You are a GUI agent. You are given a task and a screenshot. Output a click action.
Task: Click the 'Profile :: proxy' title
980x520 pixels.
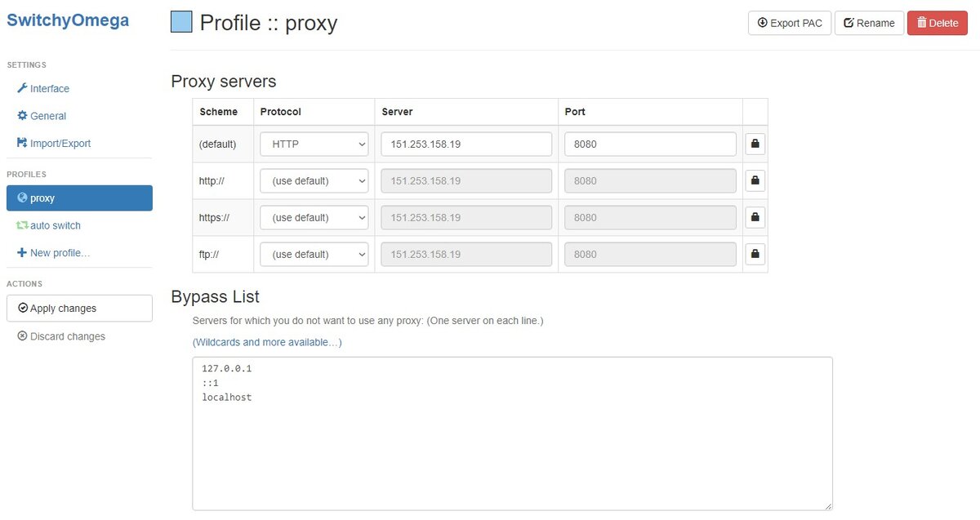pyautogui.click(x=269, y=23)
